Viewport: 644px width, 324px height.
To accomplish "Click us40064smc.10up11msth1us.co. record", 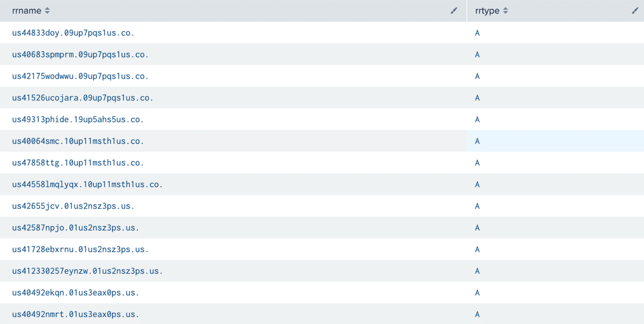I will pyautogui.click(x=78, y=141).
